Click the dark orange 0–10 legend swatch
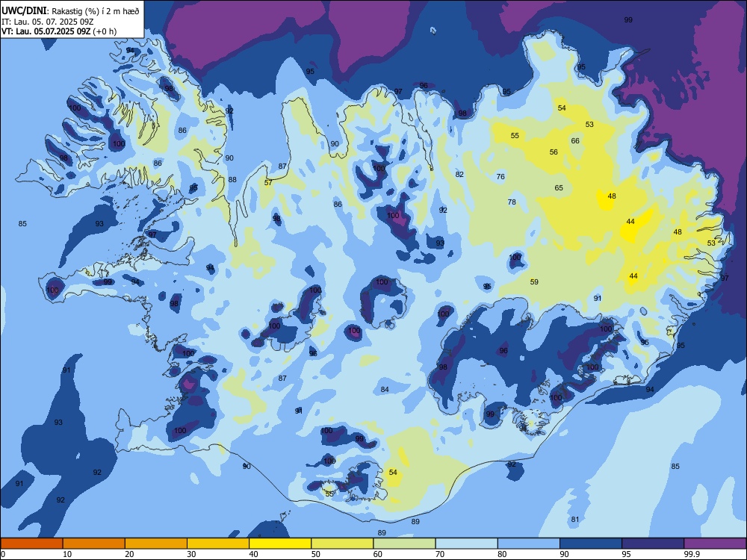747x560 pixels. point(31,544)
